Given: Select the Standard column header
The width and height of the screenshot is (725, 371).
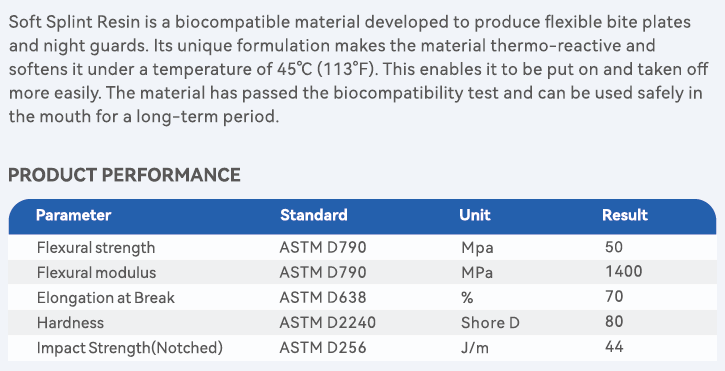Looking at the screenshot, I should coord(313,215).
